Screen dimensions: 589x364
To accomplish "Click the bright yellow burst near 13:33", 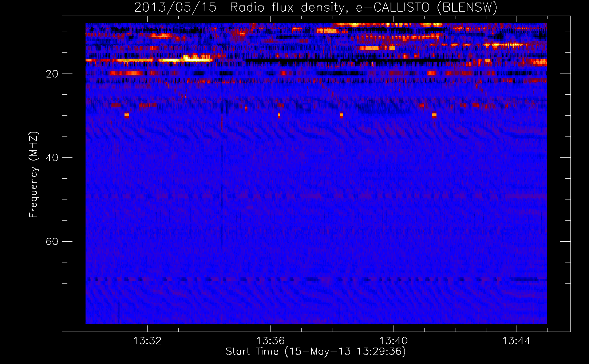I will tap(197, 58).
